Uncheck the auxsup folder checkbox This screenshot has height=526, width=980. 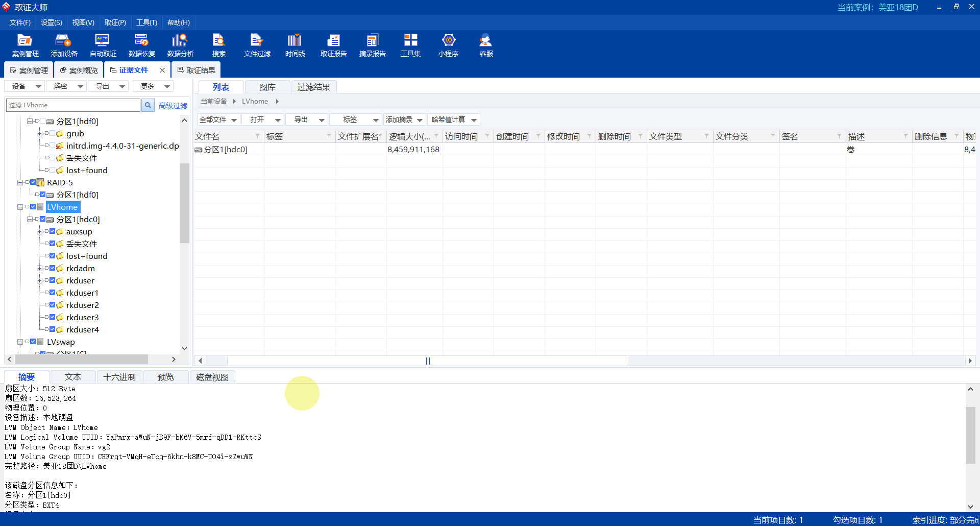click(x=53, y=231)
